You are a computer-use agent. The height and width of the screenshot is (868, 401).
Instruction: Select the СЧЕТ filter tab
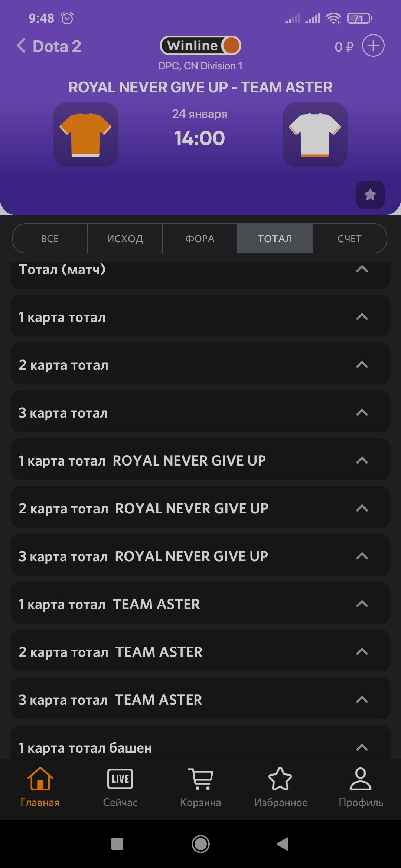[349, 239]
